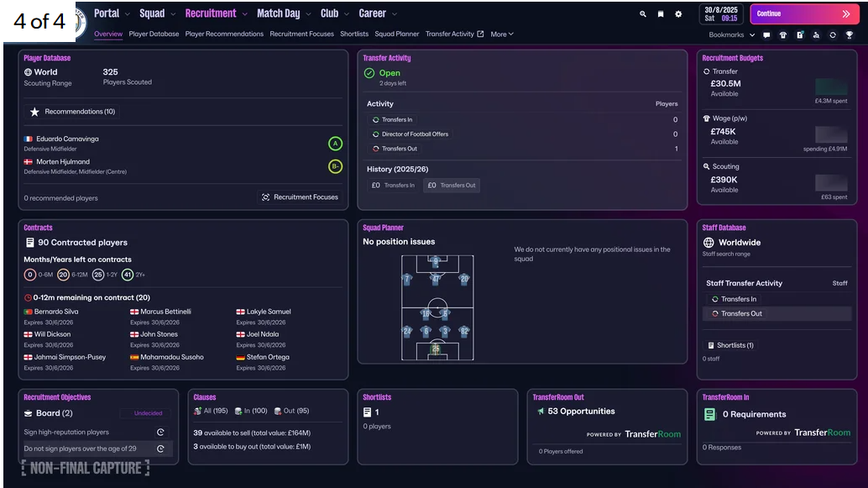This screenshot has width=868, height=488.
Task: Open the search magnifier icon
Action: (x=643, y=13)
